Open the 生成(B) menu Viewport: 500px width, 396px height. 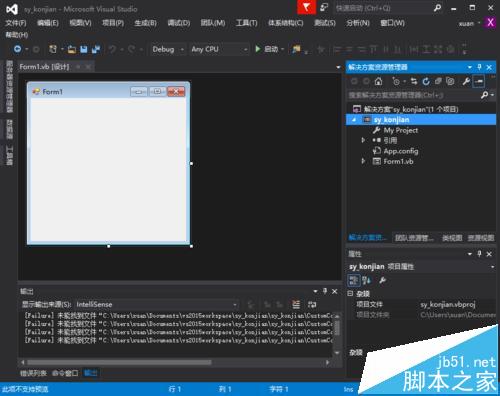(145, 23)
